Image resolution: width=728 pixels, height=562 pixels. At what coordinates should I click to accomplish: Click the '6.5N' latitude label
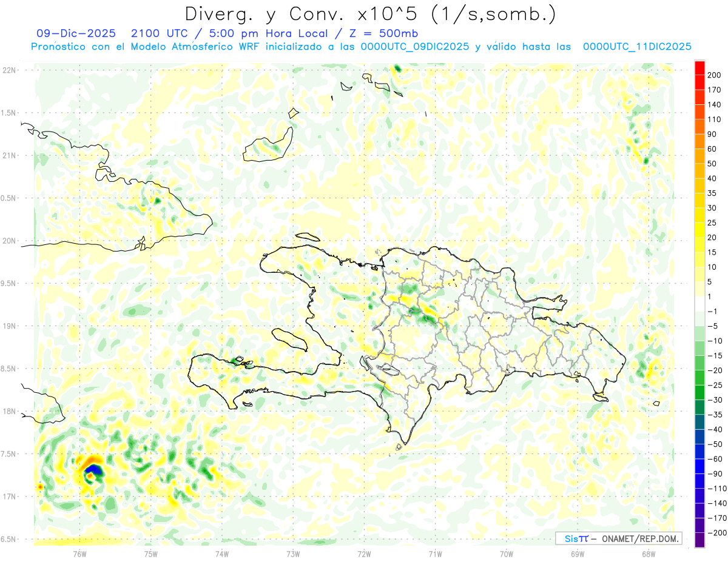9,539
